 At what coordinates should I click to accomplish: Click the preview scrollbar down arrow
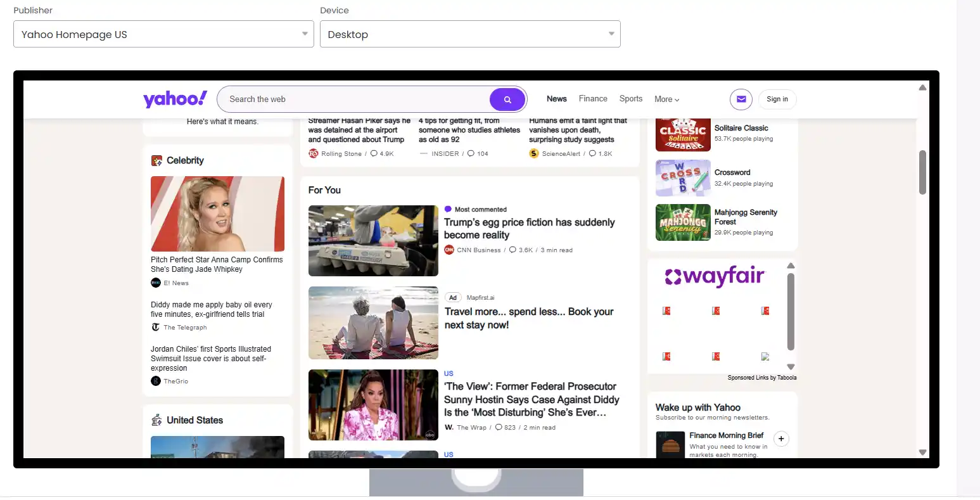922,452
